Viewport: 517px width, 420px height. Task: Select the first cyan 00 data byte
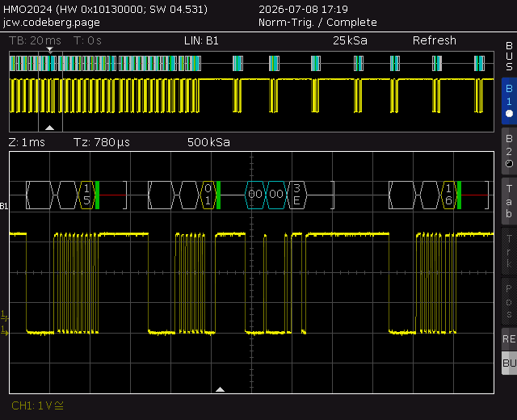coord(255,195)
